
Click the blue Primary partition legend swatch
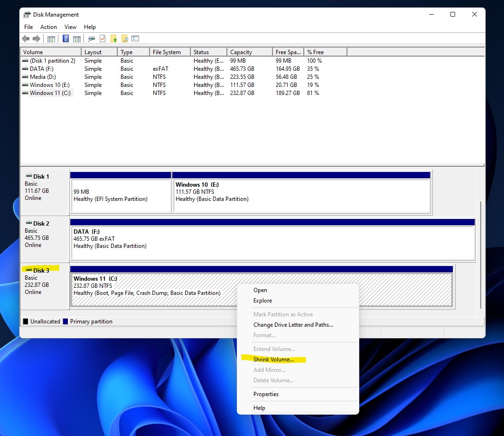[x=65, y=322]
